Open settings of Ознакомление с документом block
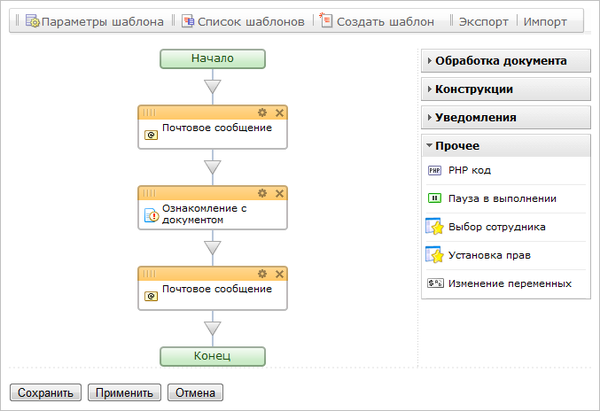Viewport: 600px width, 411px height. click(262, 192)
